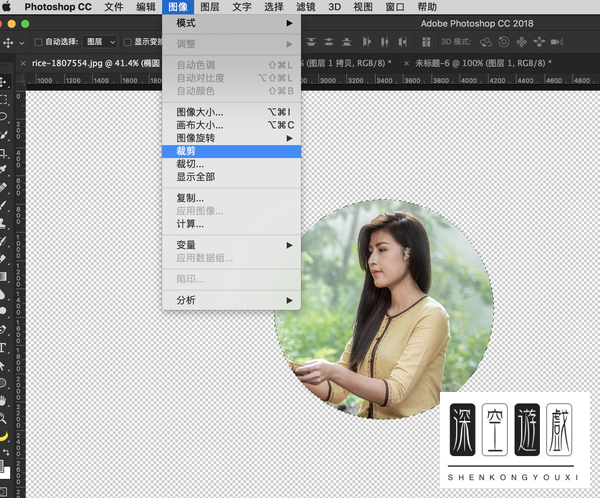The width and height of the screenshot is (600, 498).
Task: Select the Rectangular Marquee tool
Action: [5, 100]
